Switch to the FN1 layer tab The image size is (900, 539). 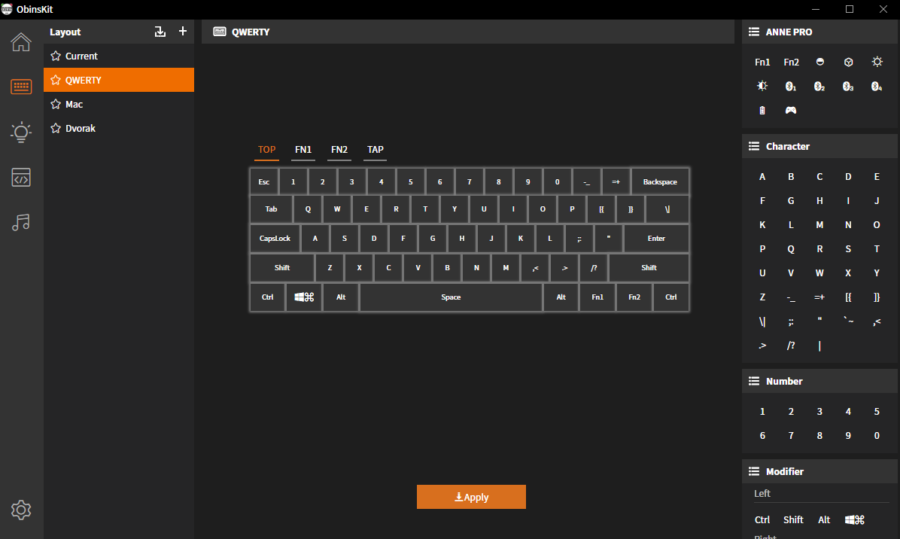click(303, 149)
